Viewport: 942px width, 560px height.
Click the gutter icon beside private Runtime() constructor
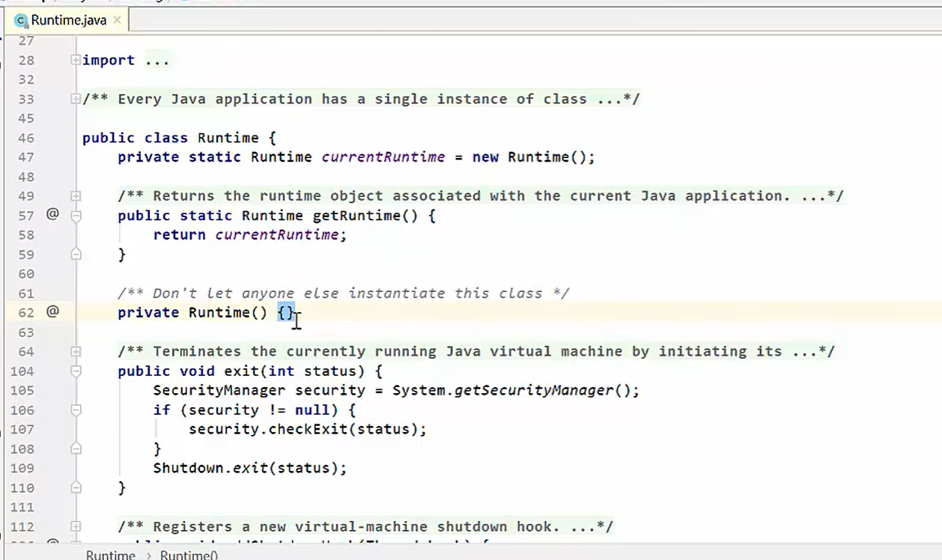coord(52,311)
